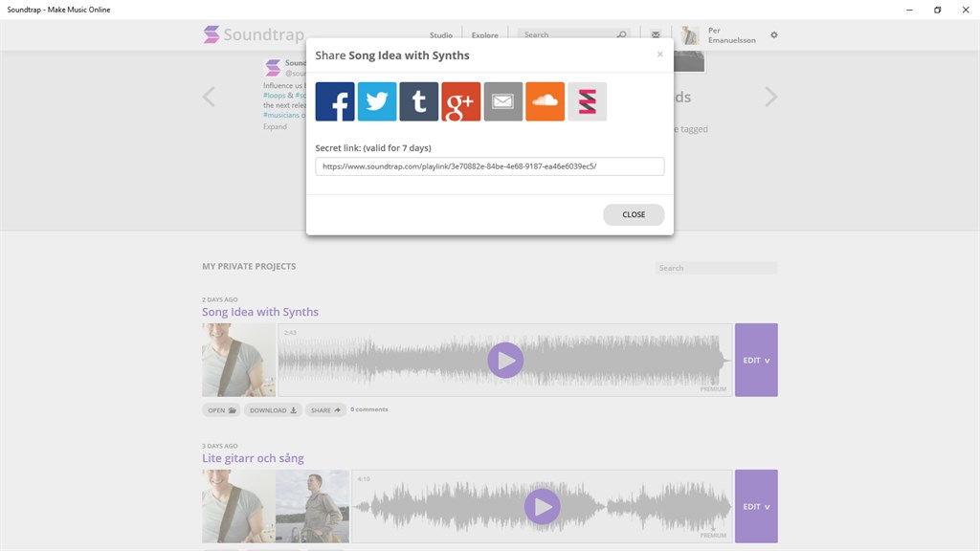
Task: Share song via email icon
Action: 503,101
